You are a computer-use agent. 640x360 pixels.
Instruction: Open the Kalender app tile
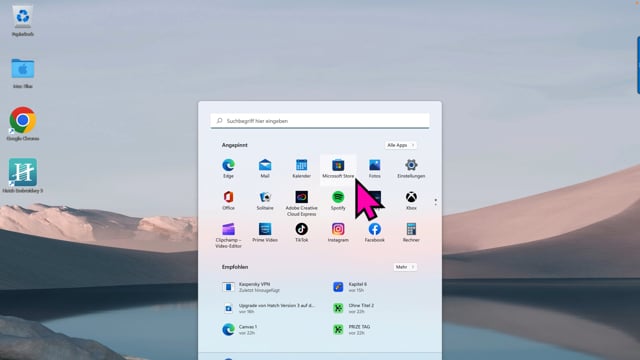(301, 169)
